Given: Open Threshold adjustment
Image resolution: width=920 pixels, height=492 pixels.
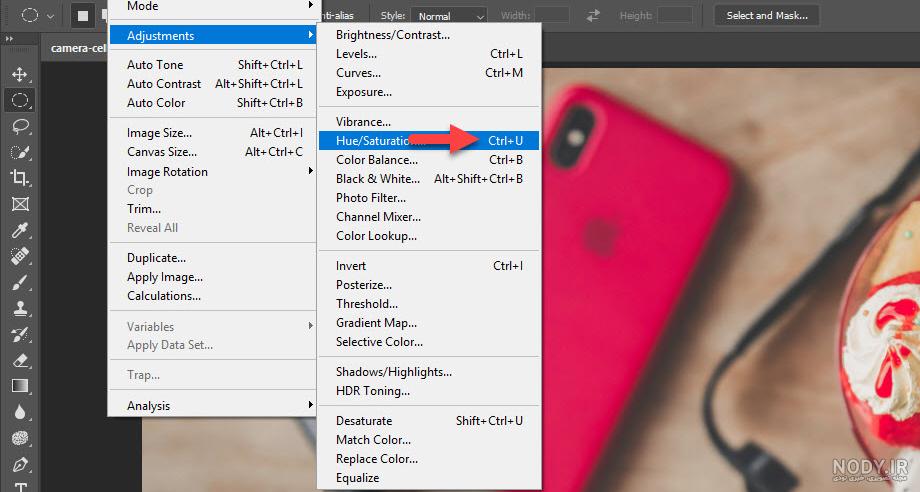Looking at the screenshot, I should 429,304.
